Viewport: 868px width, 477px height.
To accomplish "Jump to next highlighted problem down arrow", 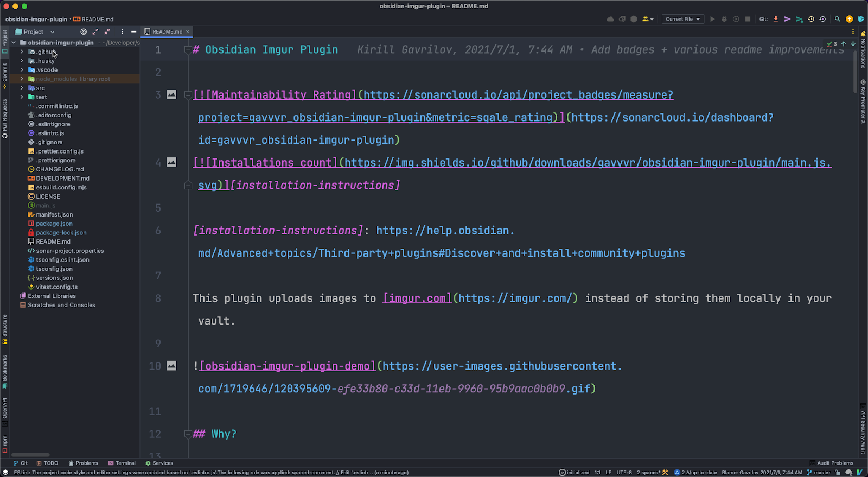I will (x=853, y=44).
